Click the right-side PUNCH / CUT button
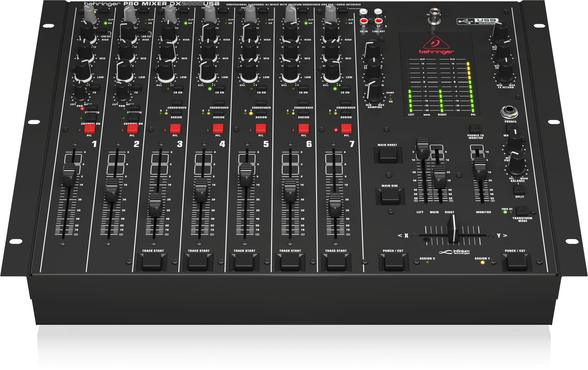588x370 pixels. (x=517, y=262)
